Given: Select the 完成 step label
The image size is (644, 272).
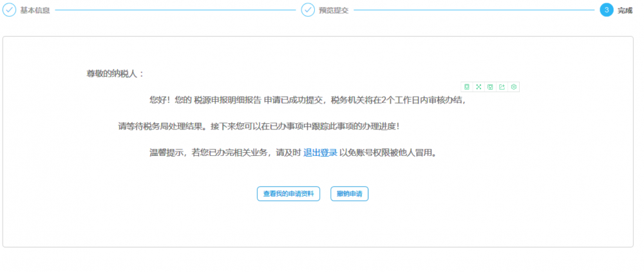Looking at the screenshot, I should pos(625,11).
